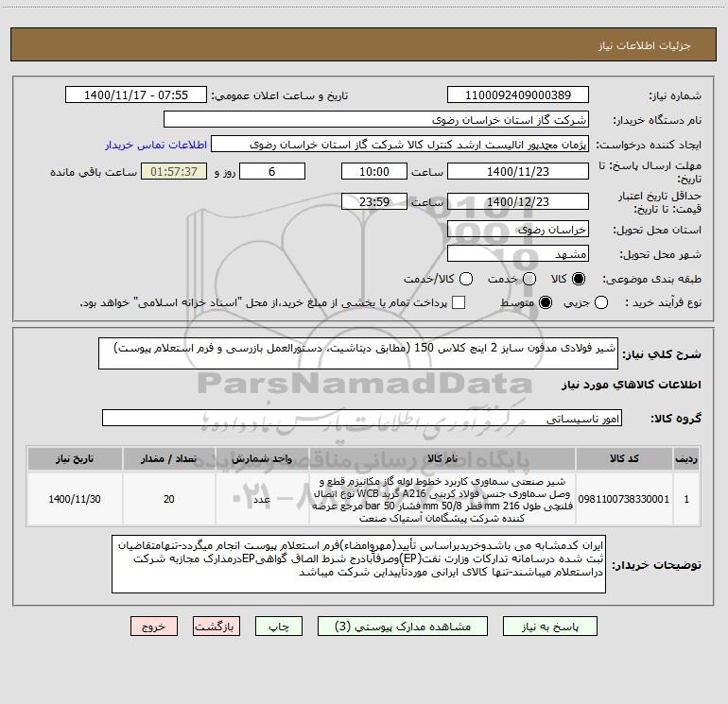Click price validity date 1400/12/23
728x704 pixels.
click(518, 201)
